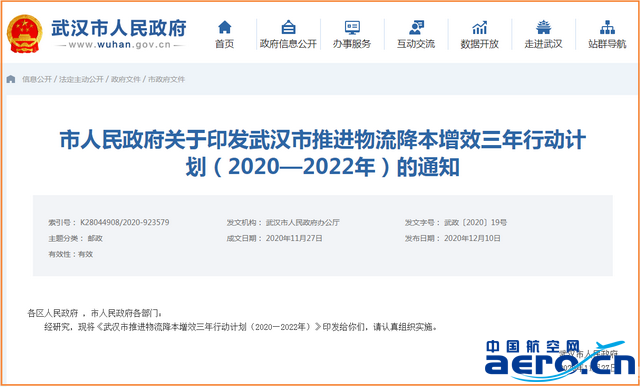Open the 站群导航 menu label
The image size is (640, 387).
[x=607, y=44]
